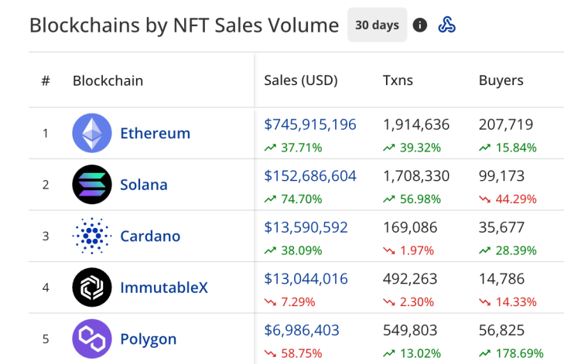Click the Solana logo icon
Image resolution: width=588 pixels, height=364 pixels.
tap(92, 184)
